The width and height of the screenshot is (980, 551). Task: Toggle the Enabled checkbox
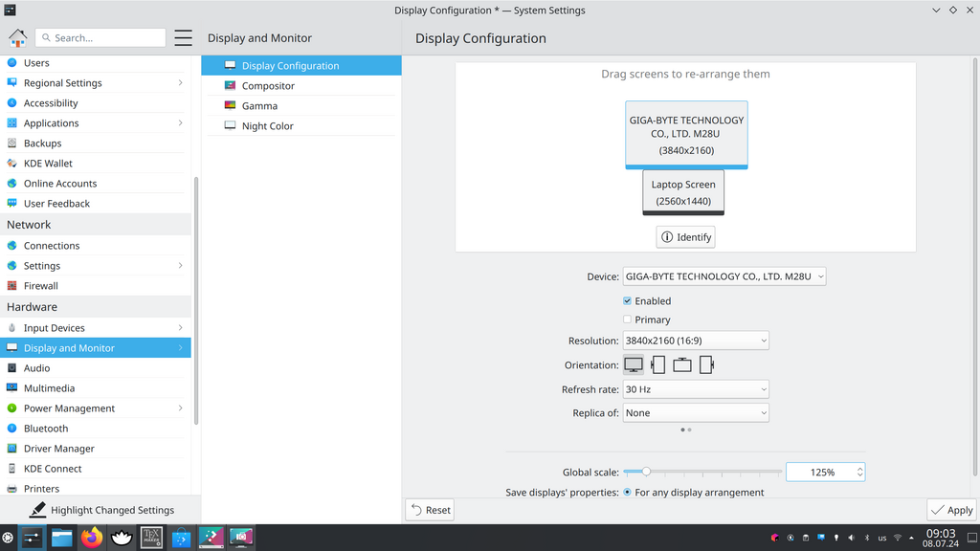(627, 300)
